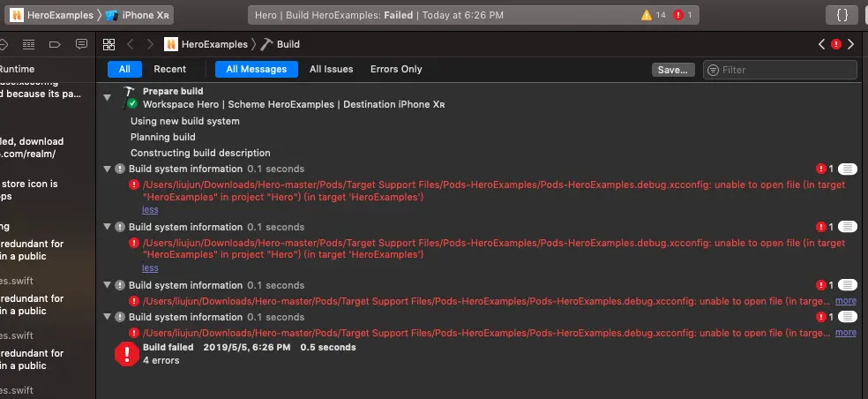Toggle transcript button of third Build system information

[847, 285]
